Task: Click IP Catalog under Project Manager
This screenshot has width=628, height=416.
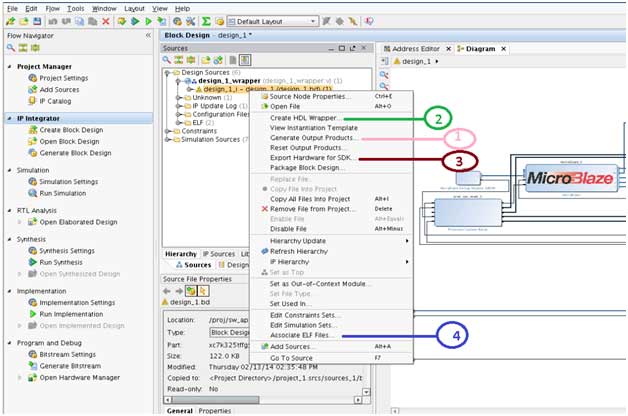Action: tap(55, 101)
